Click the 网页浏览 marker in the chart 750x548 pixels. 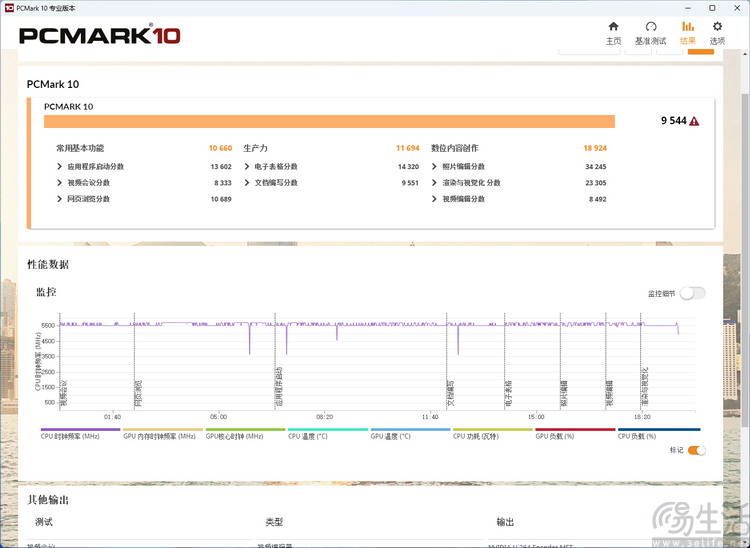[139, 394]
